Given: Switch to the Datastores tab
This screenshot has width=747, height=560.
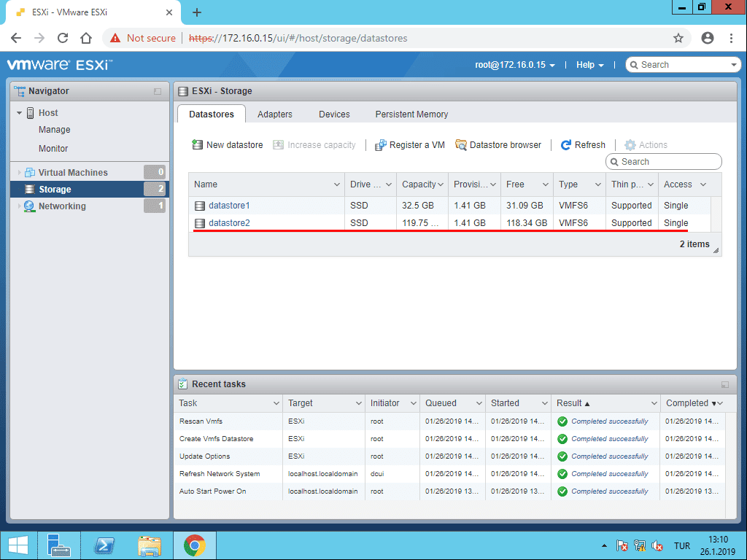Looking at the screenshot, I should click(212, 114).
